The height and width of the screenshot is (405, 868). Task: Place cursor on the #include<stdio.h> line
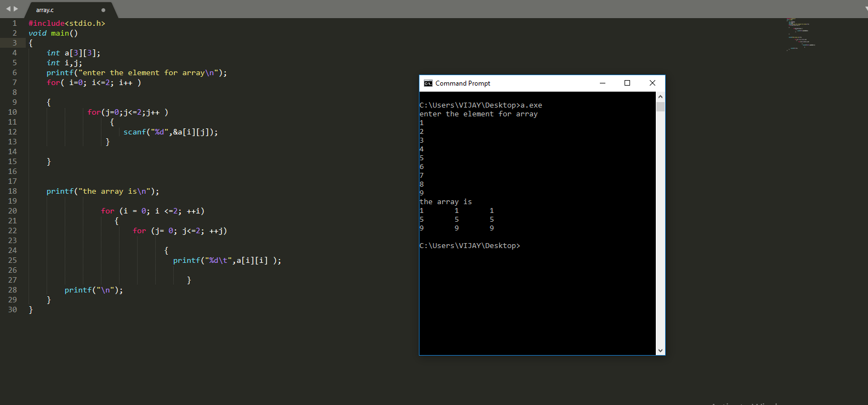(67, 24)
